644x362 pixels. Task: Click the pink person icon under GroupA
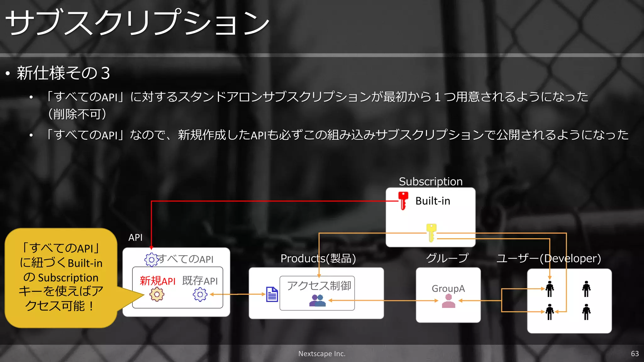pyautogui.click(x=448, y=301)
